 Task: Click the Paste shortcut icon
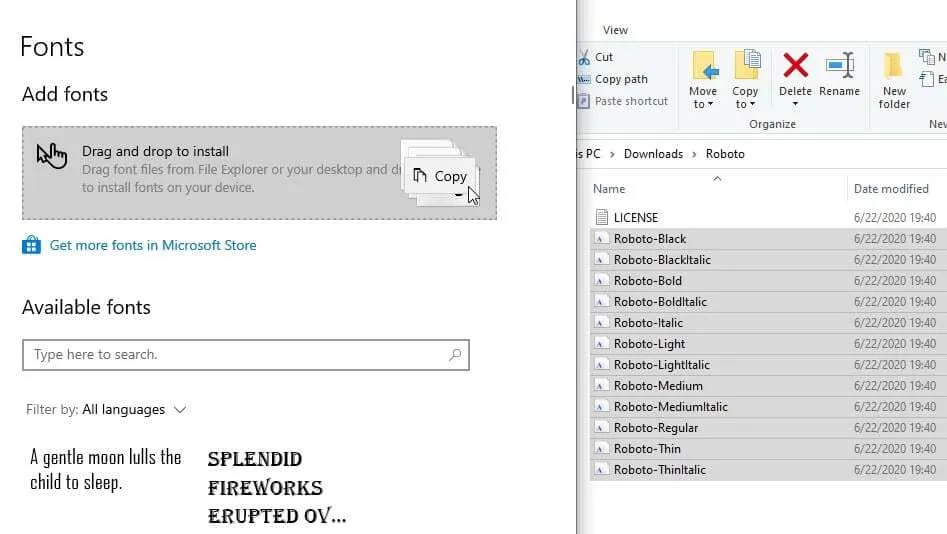point(583,101)
